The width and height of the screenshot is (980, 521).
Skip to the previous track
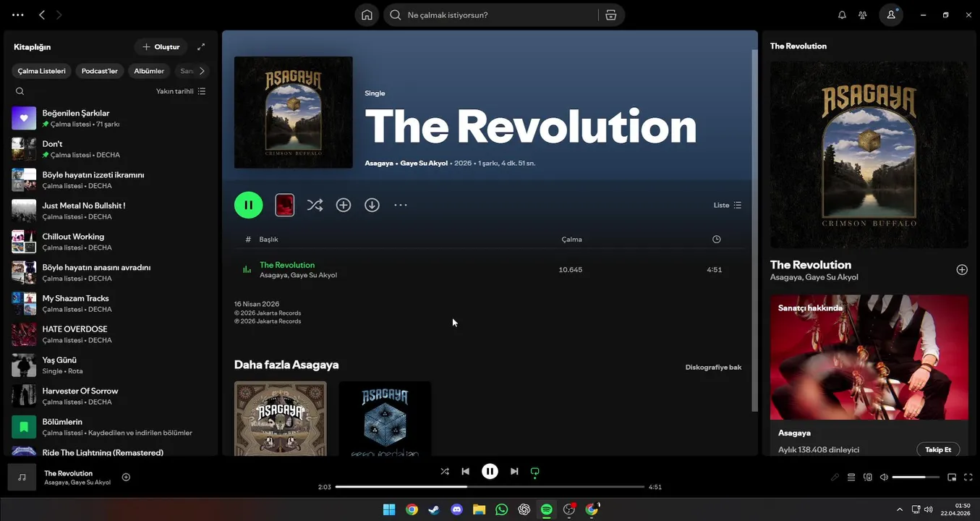tap(466, 471)
